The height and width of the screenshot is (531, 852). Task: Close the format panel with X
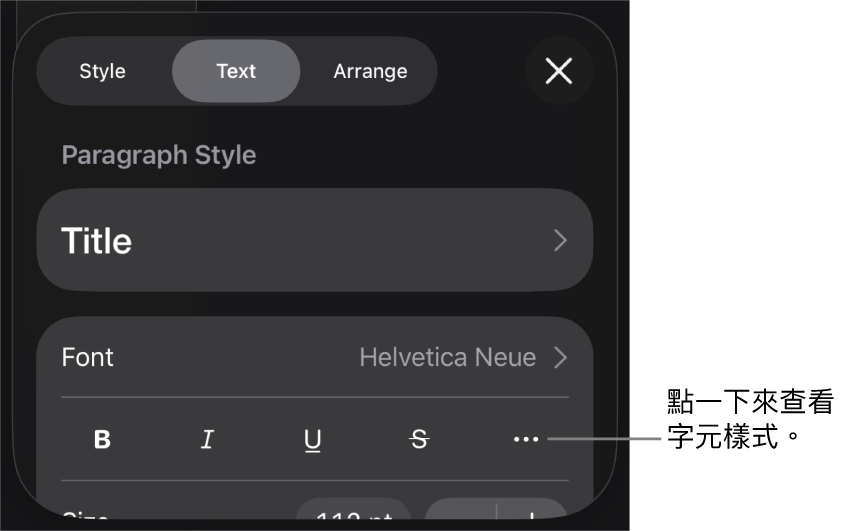559,71
